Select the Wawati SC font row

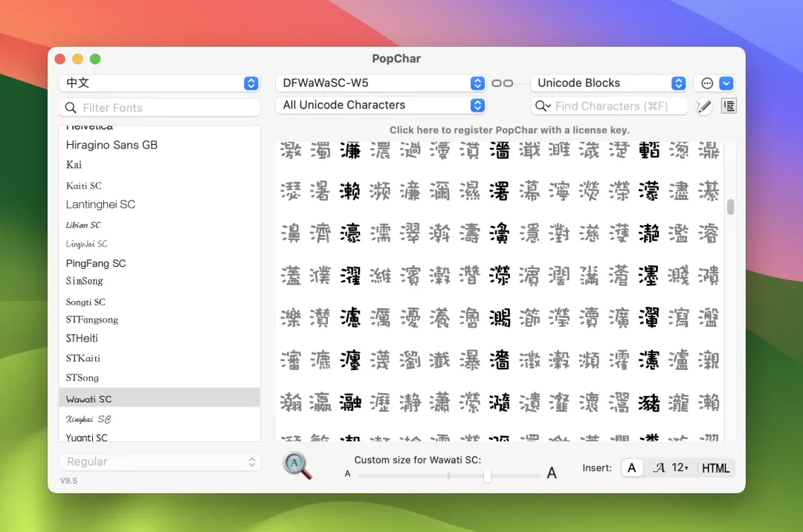pyautogui.click(x=159, y=398)
